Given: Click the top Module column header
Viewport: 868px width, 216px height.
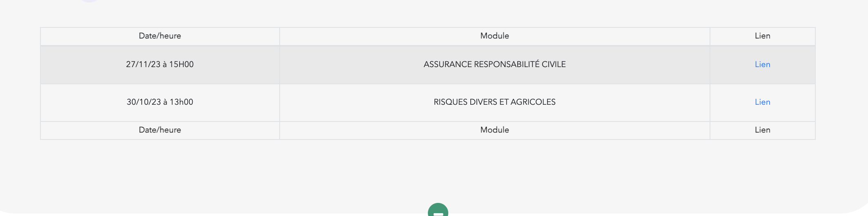Looking at the screenshot, I should pyautogui.click(x=494, y=36).
